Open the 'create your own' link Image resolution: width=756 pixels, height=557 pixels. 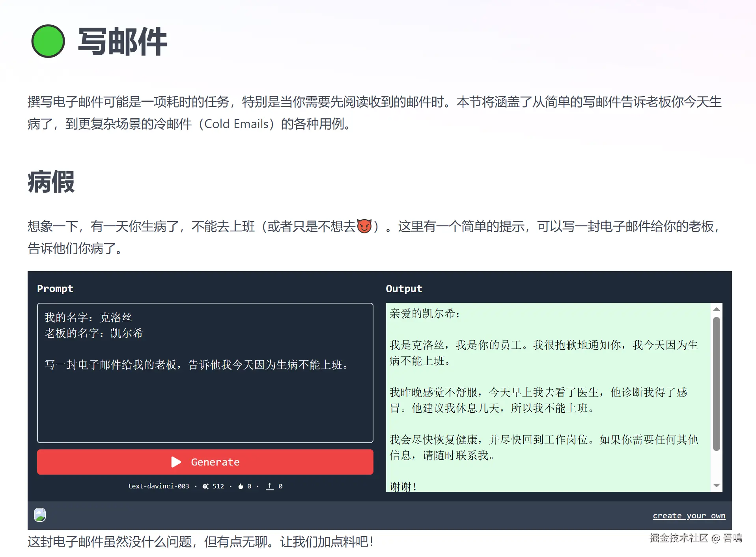tap(689, 516)
